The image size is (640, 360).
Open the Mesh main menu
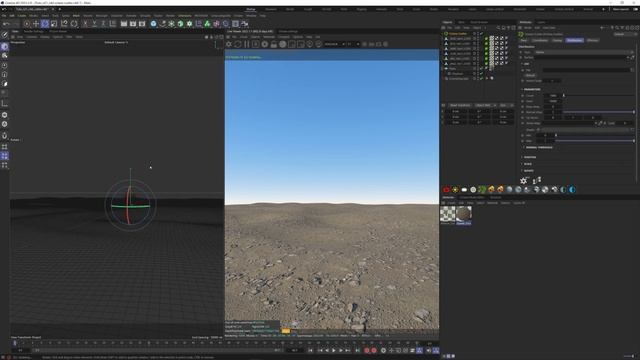[x=76, y=16]
